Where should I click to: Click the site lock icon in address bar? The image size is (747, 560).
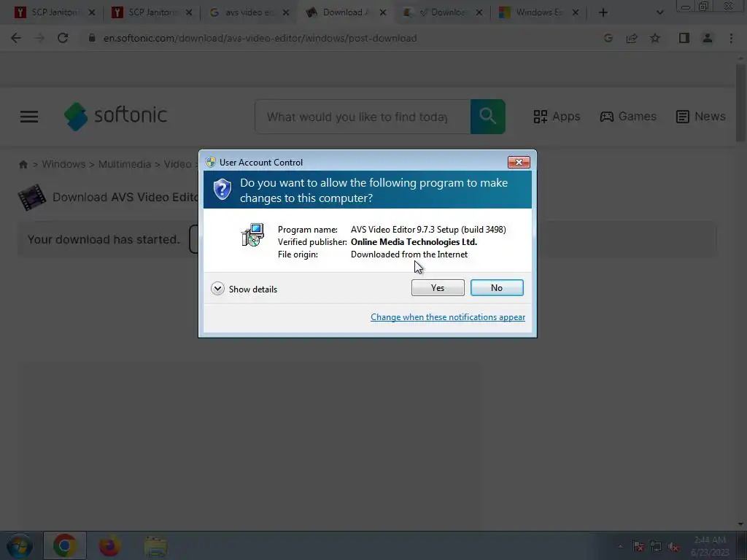92,38
